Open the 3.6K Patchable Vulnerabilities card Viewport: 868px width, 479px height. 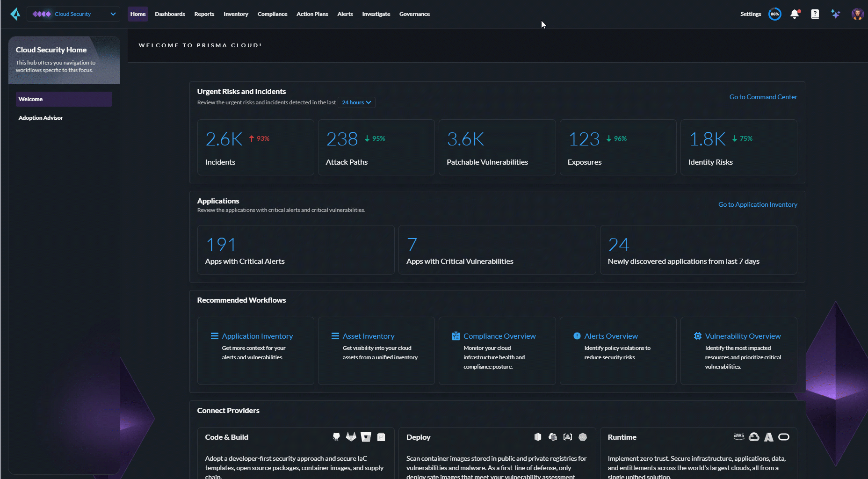(x=497, y=147)
